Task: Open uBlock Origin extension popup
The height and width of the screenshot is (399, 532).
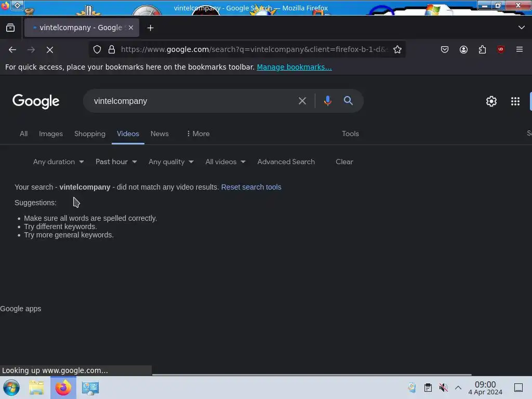Action: pyautogui.click(x=500, y=49)
